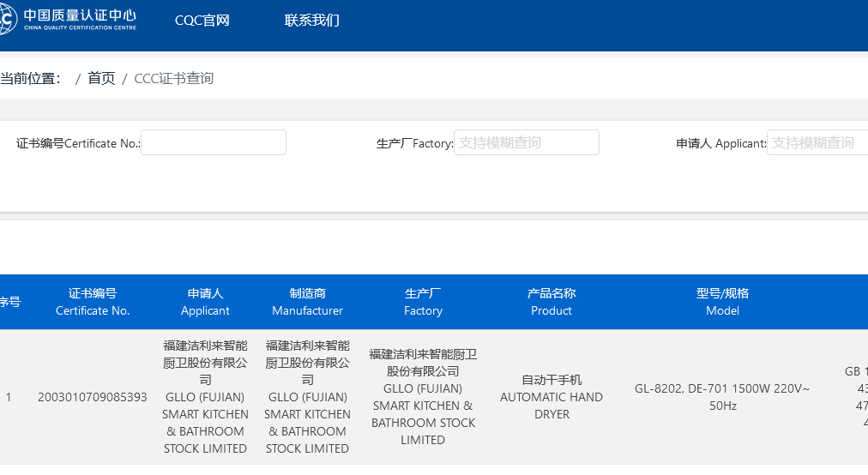
Task: Focus the Certificate No. input field
Action: coord(214,143)
